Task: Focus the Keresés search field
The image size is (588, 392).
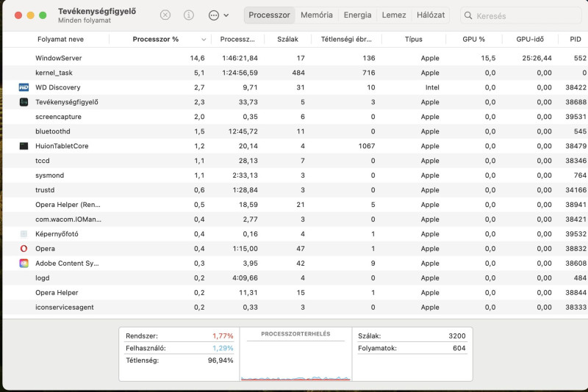Action: [521, 15]
